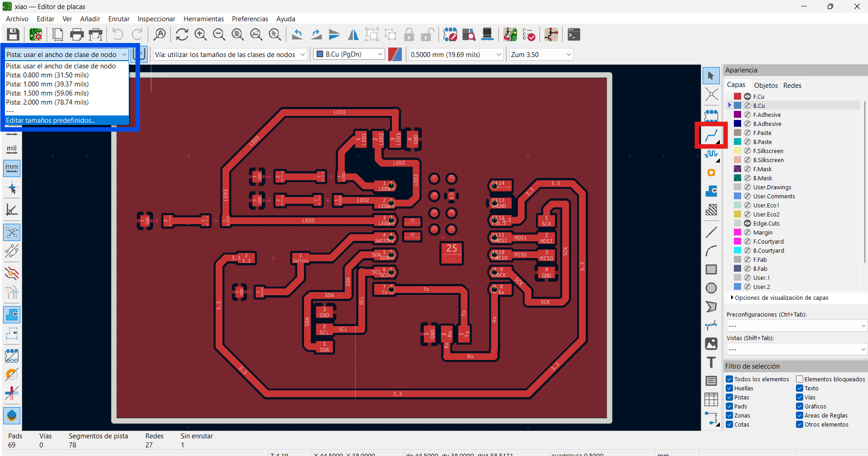Toggle visibility of the F.Cu layer
The width and height of the screenshot is (868, 456).
click(x=747, y=96)
